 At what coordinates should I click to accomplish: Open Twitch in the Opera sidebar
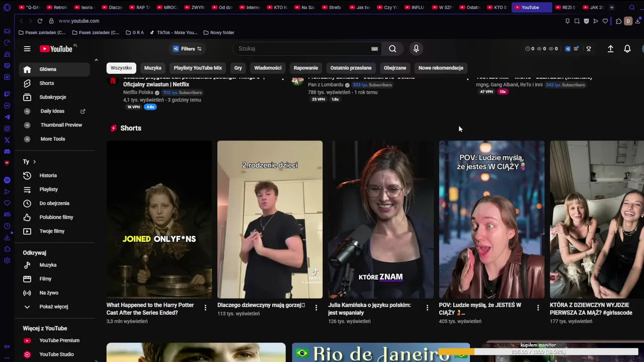click(x=7, y=94)
